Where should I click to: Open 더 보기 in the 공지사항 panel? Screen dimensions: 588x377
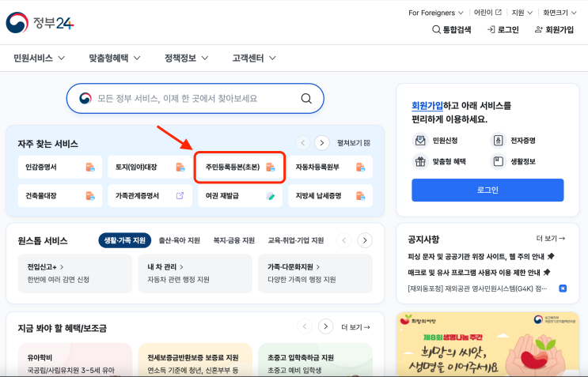551,239
